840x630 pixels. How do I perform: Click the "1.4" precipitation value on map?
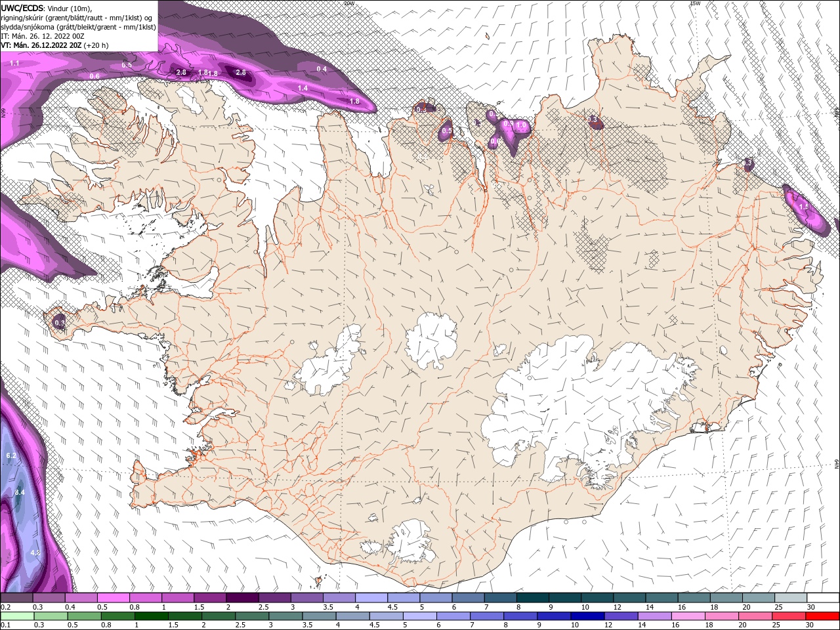pyautogui.click(x=303, y=88)
